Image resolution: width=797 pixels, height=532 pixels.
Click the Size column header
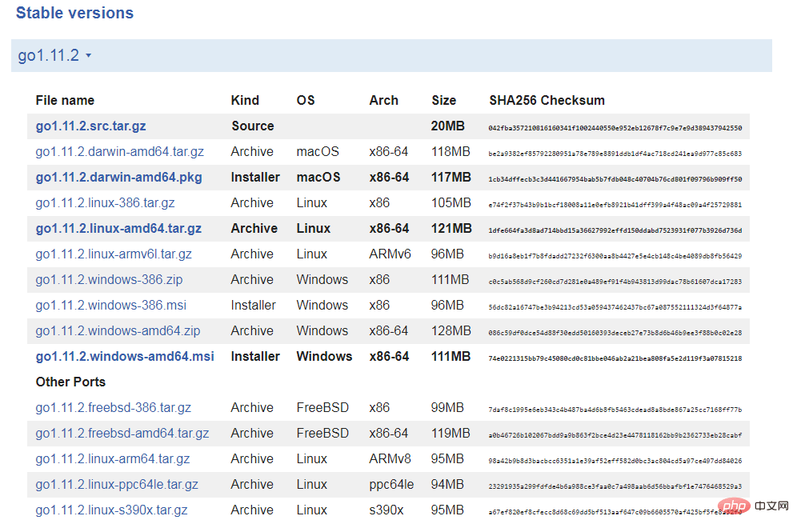pyautogui.click(x=444, y=101)
